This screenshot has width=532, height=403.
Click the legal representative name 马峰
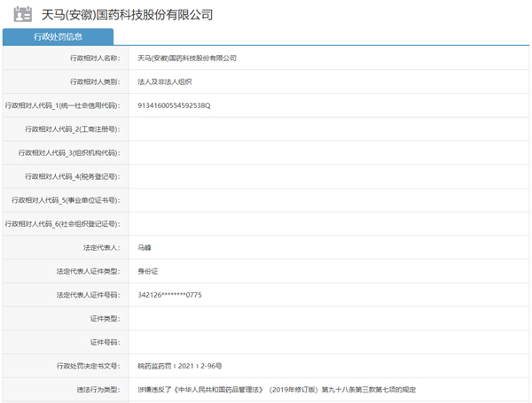coord(145,248)
